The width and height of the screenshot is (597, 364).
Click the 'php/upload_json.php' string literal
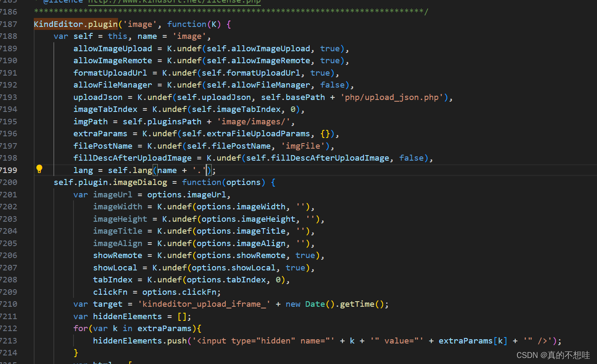[x=393, y=97]
